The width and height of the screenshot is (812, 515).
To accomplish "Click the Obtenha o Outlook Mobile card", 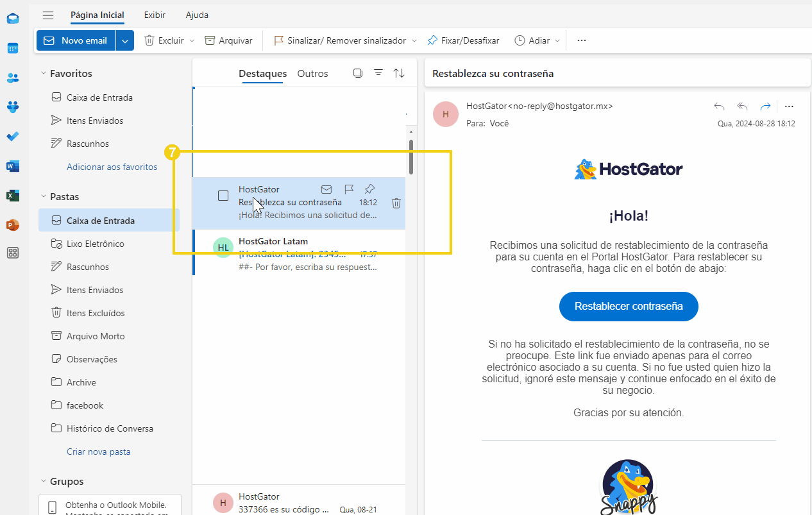I will click(x=110, y=505).
